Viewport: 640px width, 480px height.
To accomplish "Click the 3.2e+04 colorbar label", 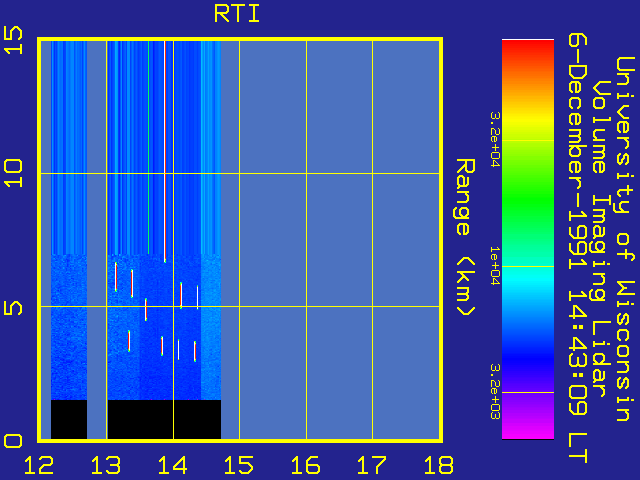I will [495, 140].
